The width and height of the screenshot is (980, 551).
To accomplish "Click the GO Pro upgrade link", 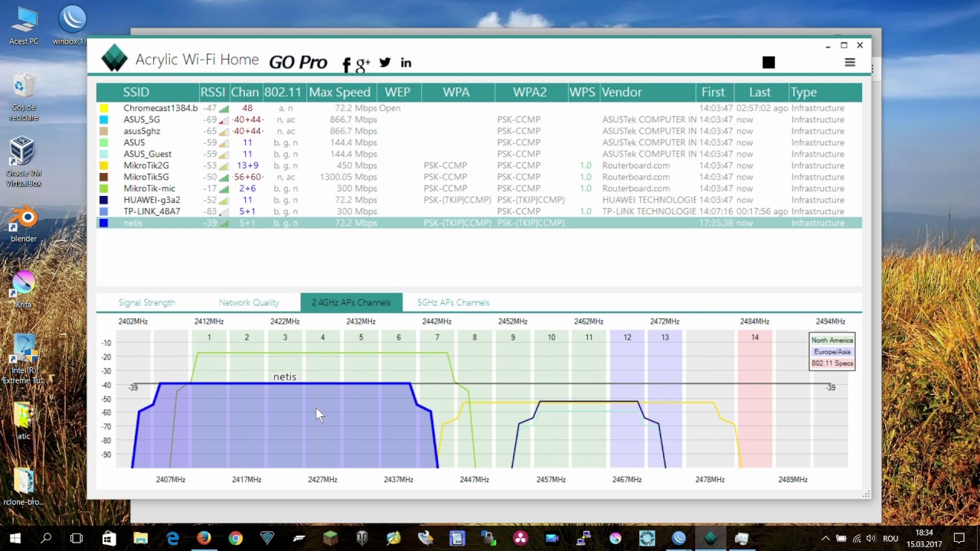I will (298, 63).
